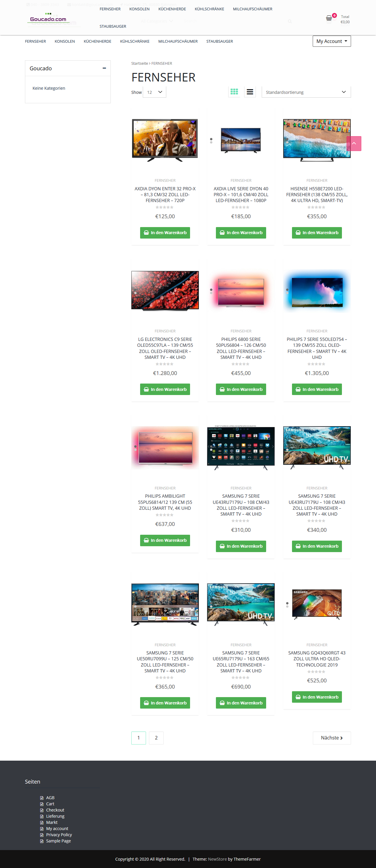Expand the My Account dropdown
The width and height of the screenshot is (376, 868).
(332, 41)
